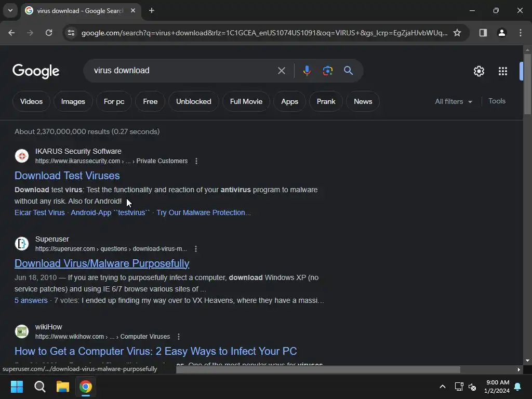532x399 pixels.
Task: Open the Chrome side panel
Action: pyautogui.click(x=483, y=33)
